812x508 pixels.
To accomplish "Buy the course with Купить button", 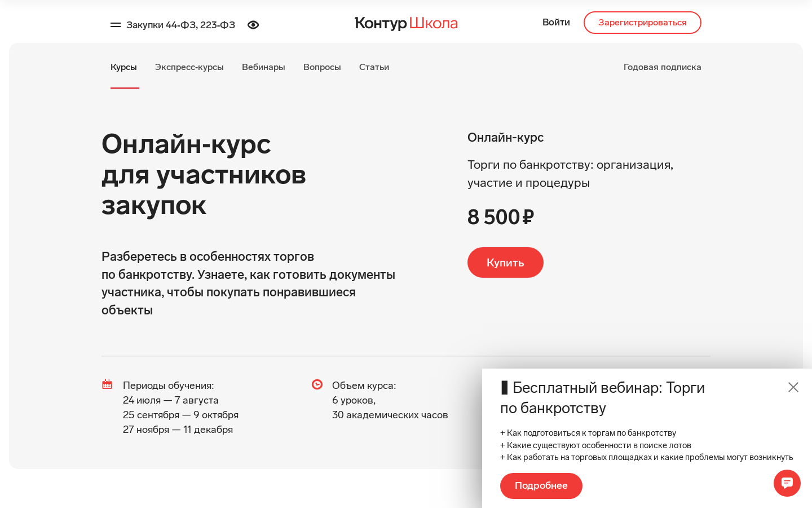I will pyautogui.click(x=505, y=262).
